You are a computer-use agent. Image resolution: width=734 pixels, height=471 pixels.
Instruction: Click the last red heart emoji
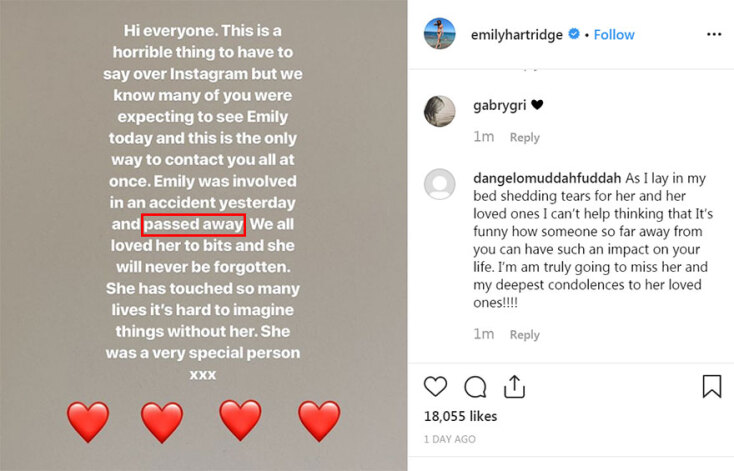coord(319,421)
